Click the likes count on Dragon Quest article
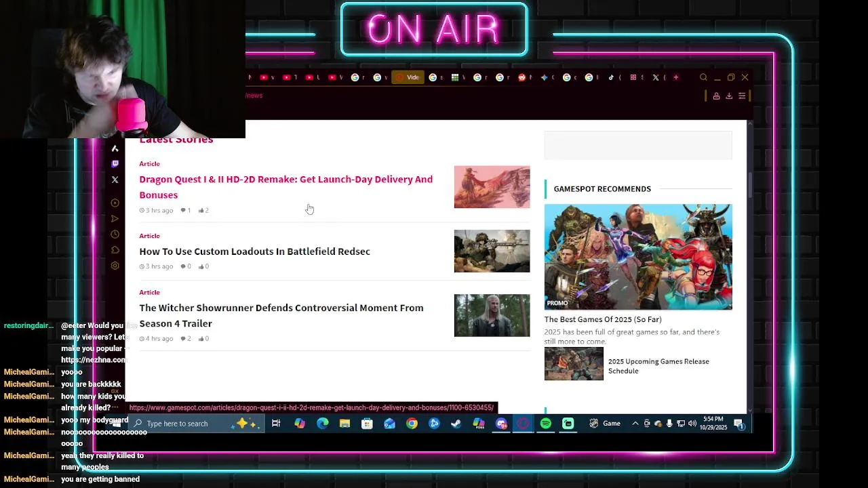 (x=203, y=210)
